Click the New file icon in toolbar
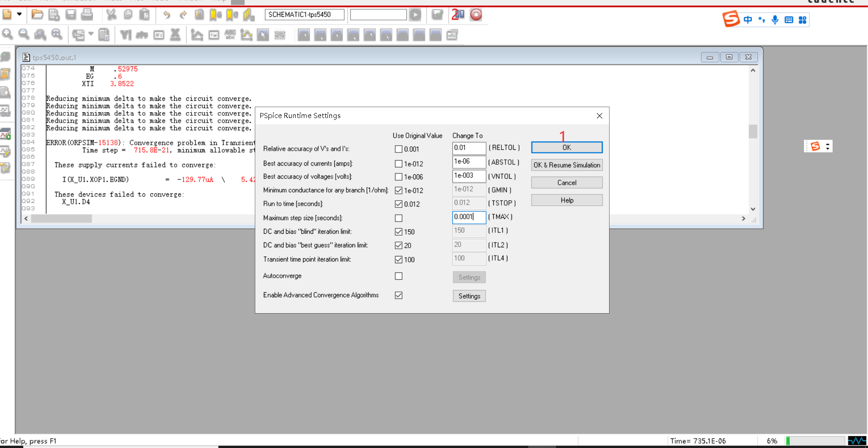The height and width of the screenshot is (448, 868). coord(7,15)
